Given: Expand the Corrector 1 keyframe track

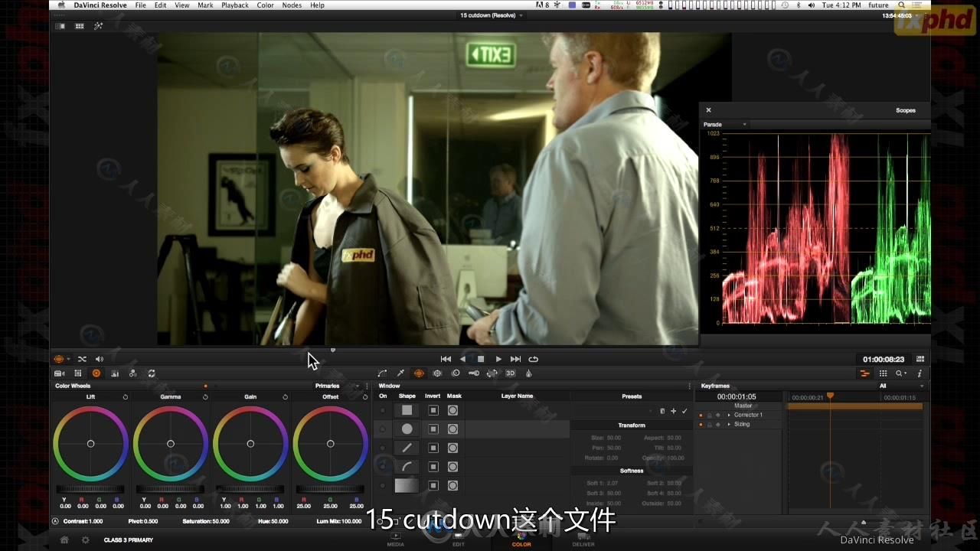Looking at the screenshot, I should pyautogui.click(x=729, y=415).
